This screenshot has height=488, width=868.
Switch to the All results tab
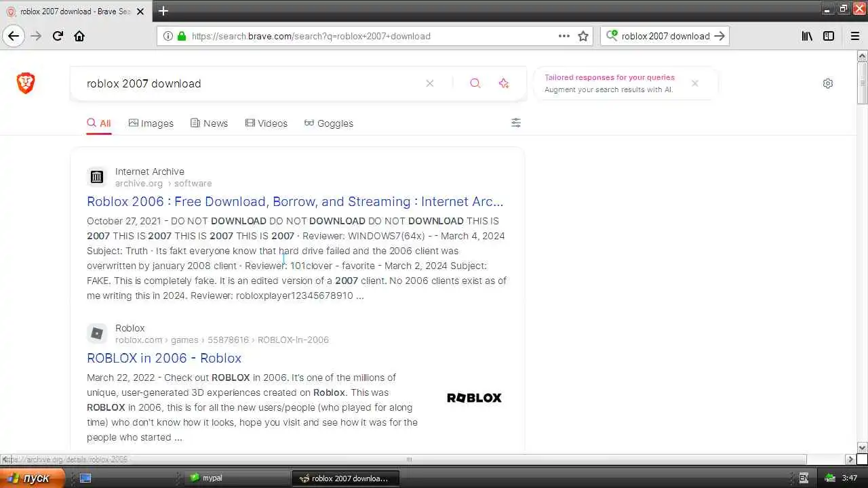[99, 123]
